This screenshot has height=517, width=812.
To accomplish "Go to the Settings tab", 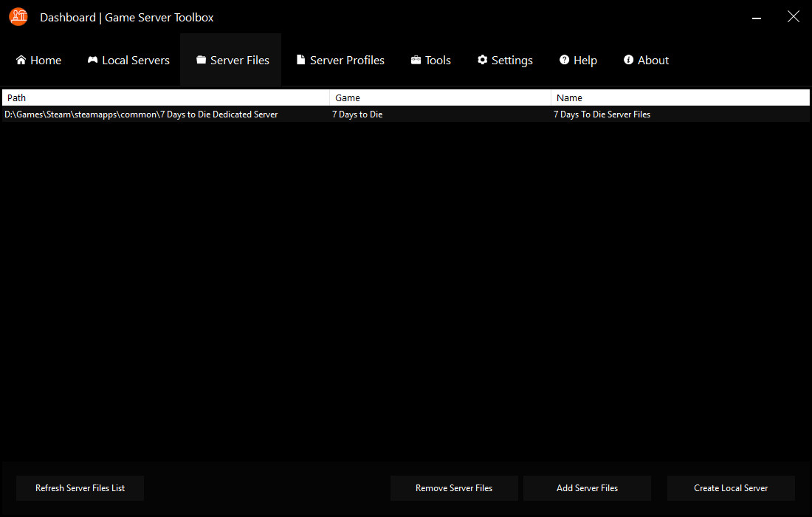I will point(505,60).
